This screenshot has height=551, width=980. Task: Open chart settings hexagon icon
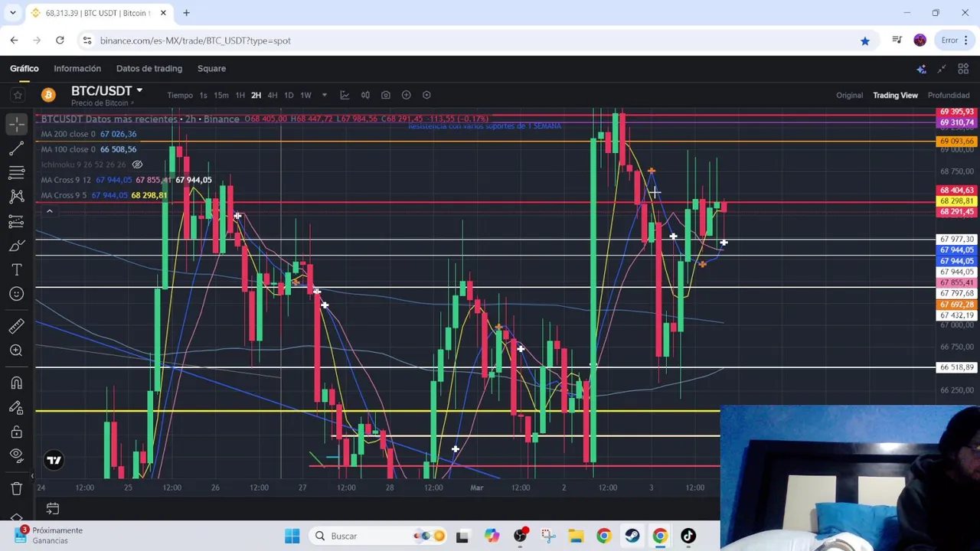point(426,95)
